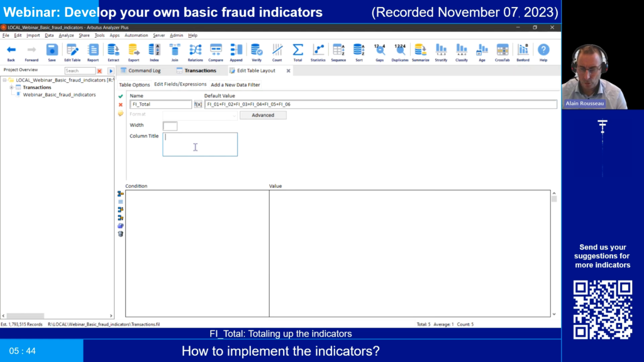644x362 pixels.
Task: Open the Tools menu
Action: pos(99,35)
